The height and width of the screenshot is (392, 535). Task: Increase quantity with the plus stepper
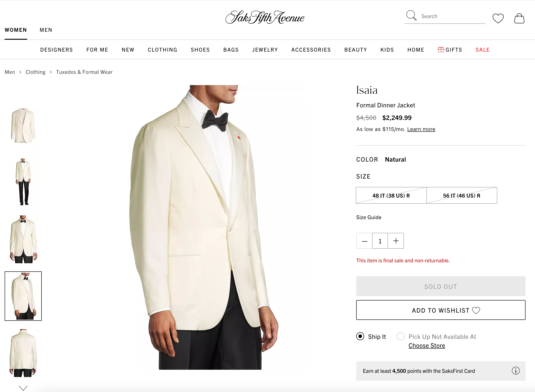click(x=396, y=241)
